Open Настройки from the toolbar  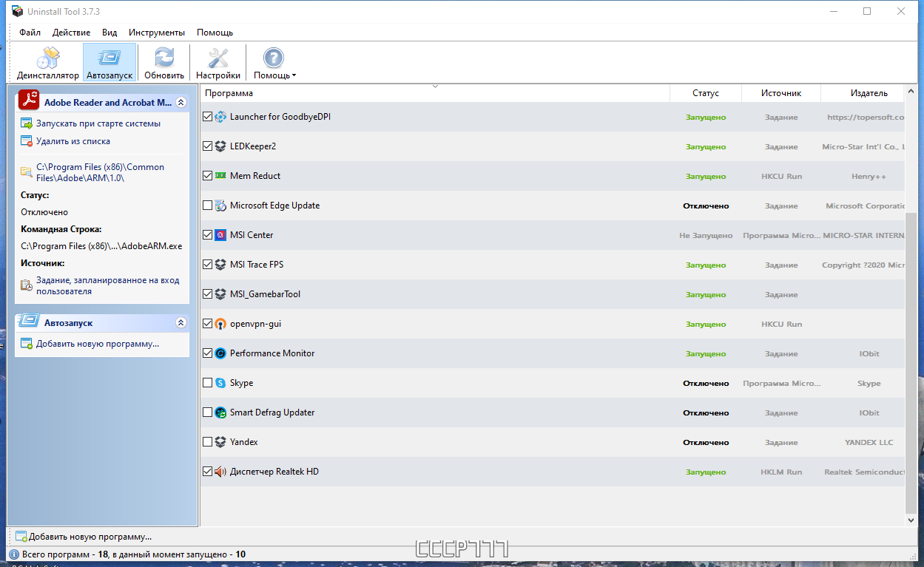[x=218, y=63]
